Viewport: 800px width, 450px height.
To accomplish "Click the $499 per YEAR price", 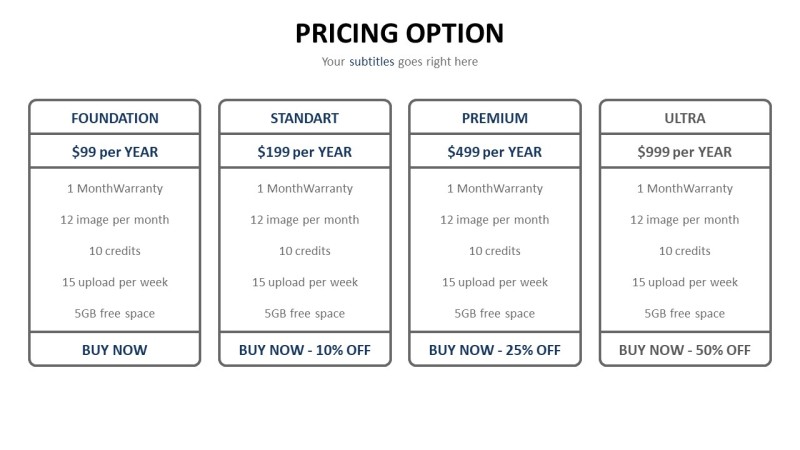I will (495, 152).
